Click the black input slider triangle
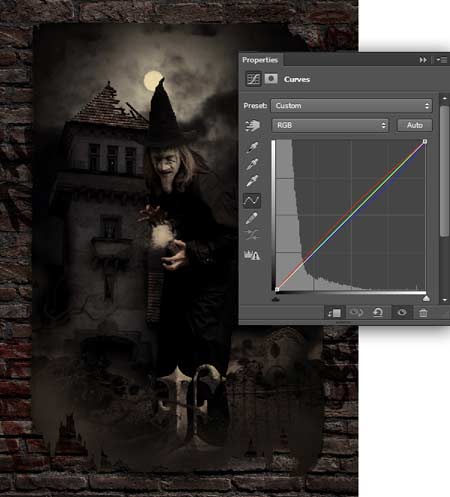 coord(275,299)
